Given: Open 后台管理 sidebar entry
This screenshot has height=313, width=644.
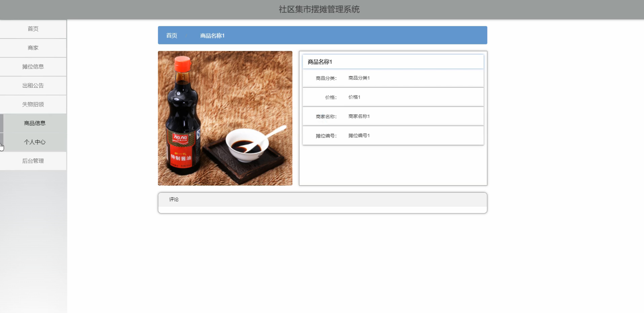Looking at the screenshot, I should tap(33, 161).
